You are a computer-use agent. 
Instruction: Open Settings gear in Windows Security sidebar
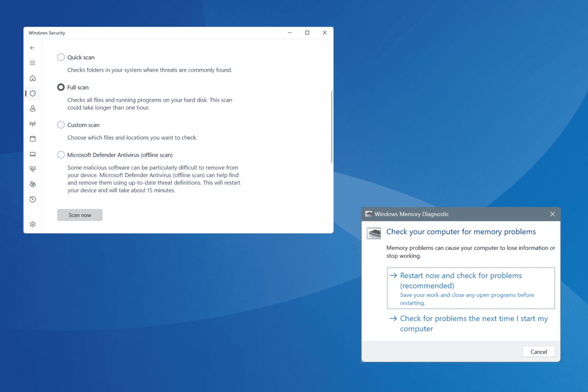pyautogui.click(x=33, y=224)
